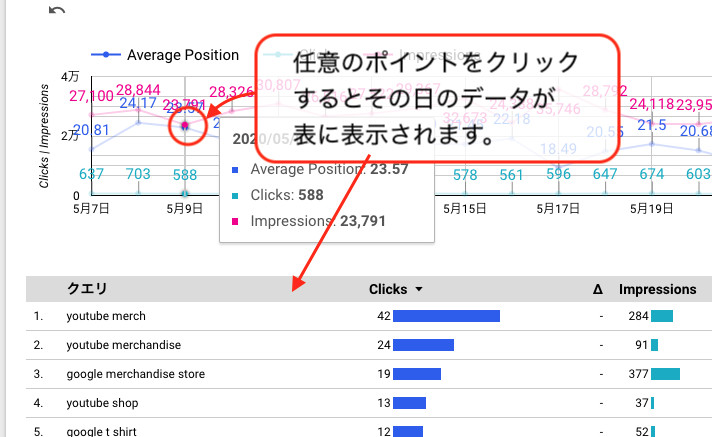Click row number 1. in the table

pyautogui.click(x=38, y=316)
